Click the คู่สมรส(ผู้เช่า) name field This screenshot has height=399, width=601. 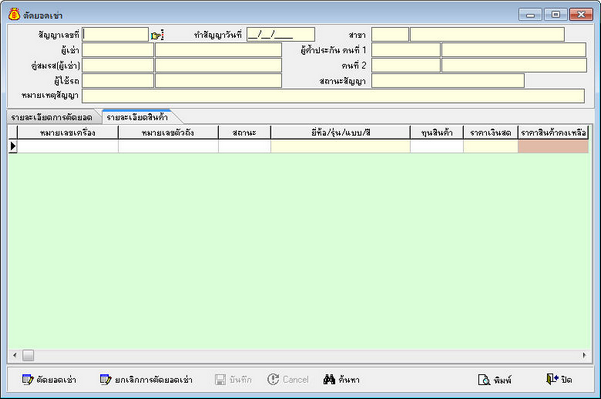tap(218, 65)
